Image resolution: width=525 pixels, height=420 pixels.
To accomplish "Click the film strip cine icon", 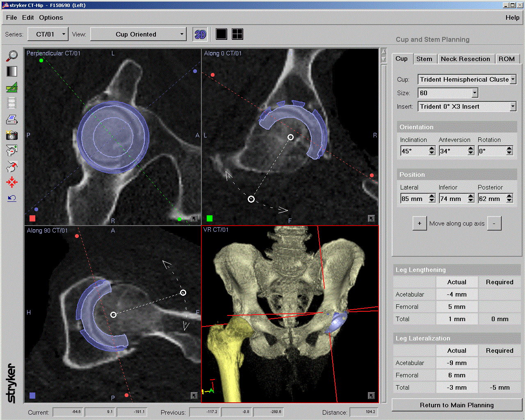I will (12, 103).
